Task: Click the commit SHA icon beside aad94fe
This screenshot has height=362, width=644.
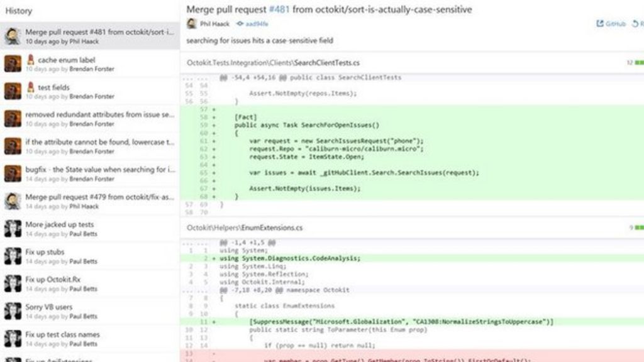Action: click(x=240, y=24)
